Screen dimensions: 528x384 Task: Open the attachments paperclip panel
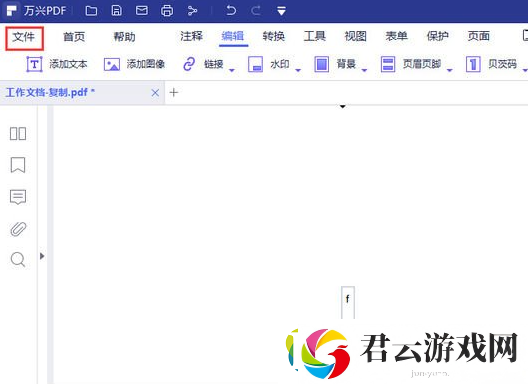(x=18, y=229)
